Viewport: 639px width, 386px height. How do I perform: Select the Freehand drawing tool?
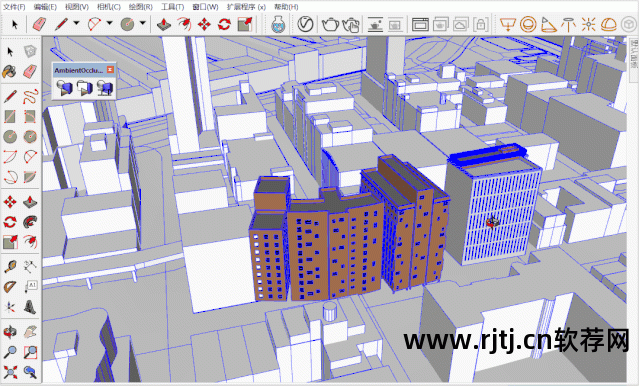tap(30, 97)
